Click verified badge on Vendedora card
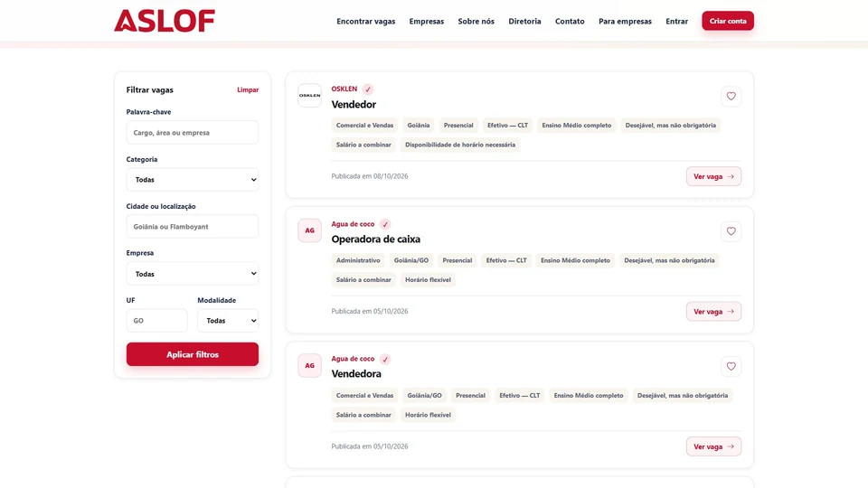This screenshot has width=868, height=488. (385, 359)
